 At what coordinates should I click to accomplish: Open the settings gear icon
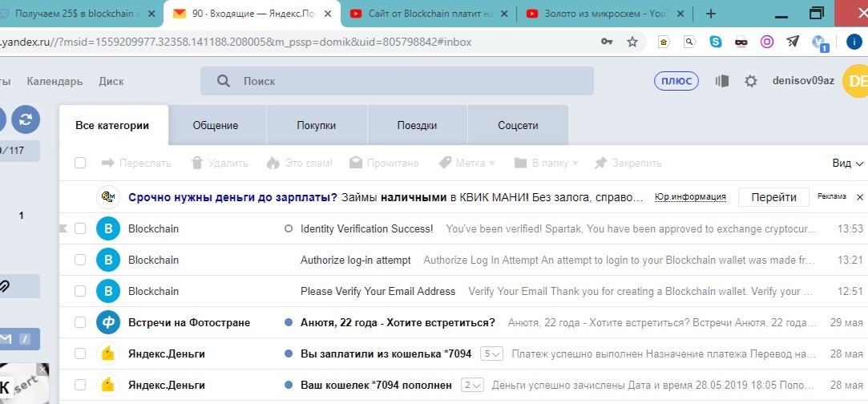point(751,81)
